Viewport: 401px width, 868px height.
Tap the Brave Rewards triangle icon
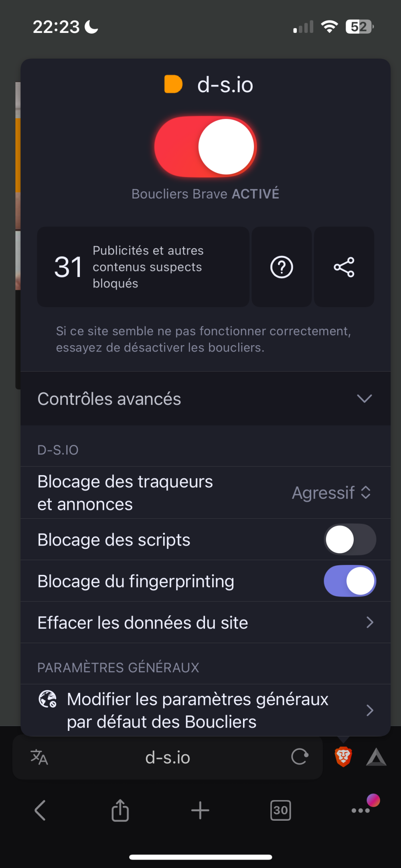coord(376,757)
